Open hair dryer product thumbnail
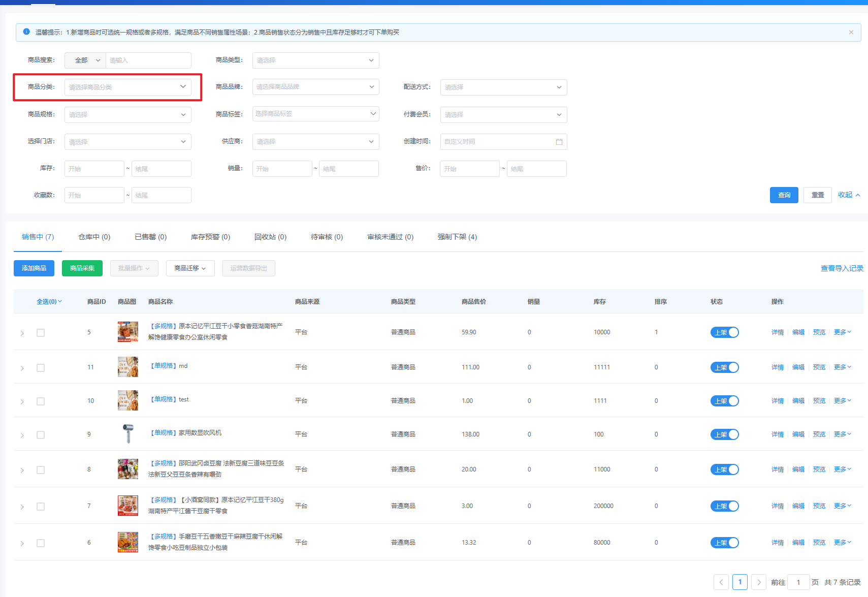This screenshot has height=597, width=868. (128, 434)
